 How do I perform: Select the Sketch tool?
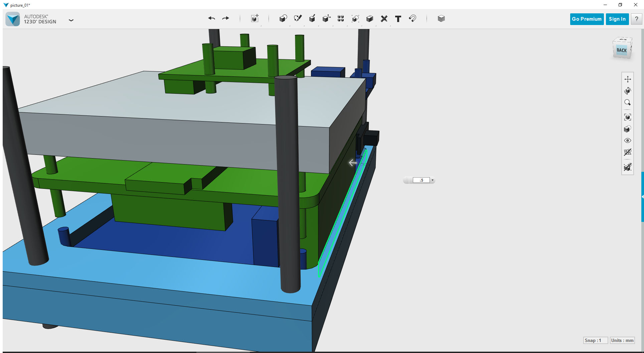tap(298, 18)
